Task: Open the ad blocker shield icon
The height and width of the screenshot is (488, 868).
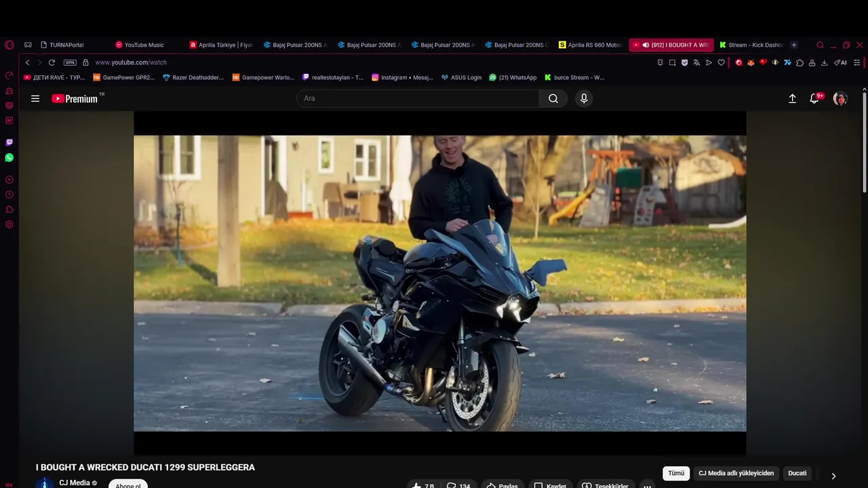Action: pos(684,62)
